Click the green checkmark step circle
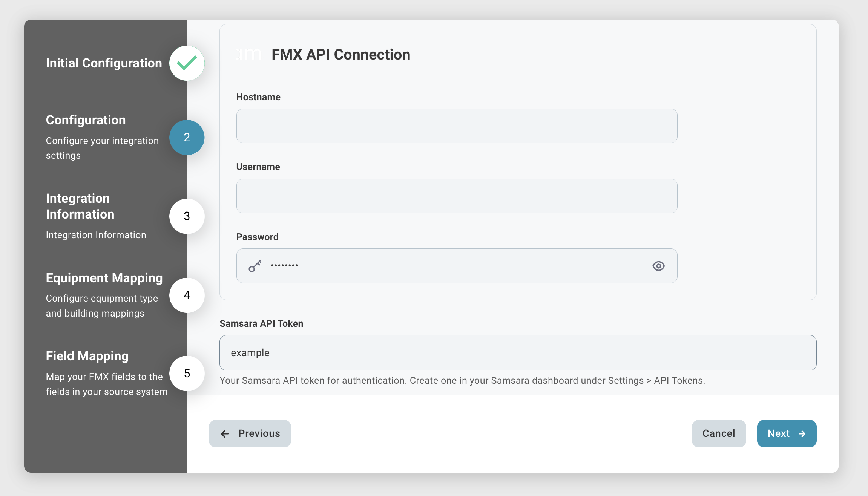868x496 pixels. coord(187,63)
